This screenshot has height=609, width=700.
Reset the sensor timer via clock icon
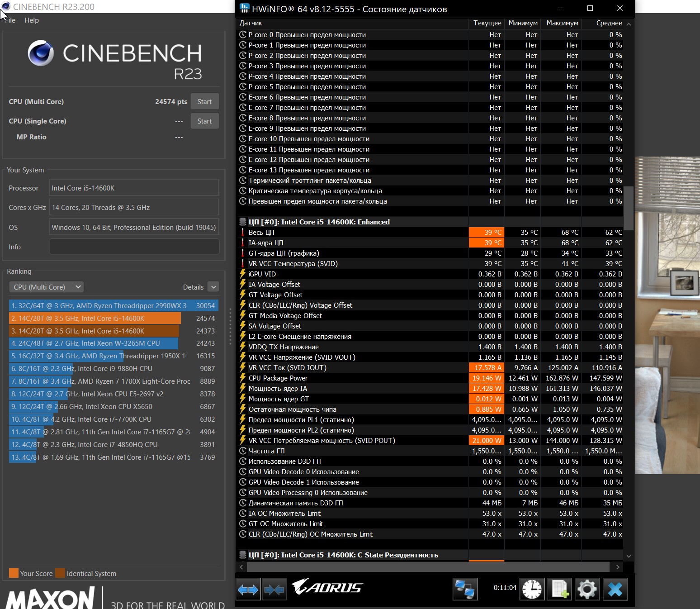tap(532, 590)
